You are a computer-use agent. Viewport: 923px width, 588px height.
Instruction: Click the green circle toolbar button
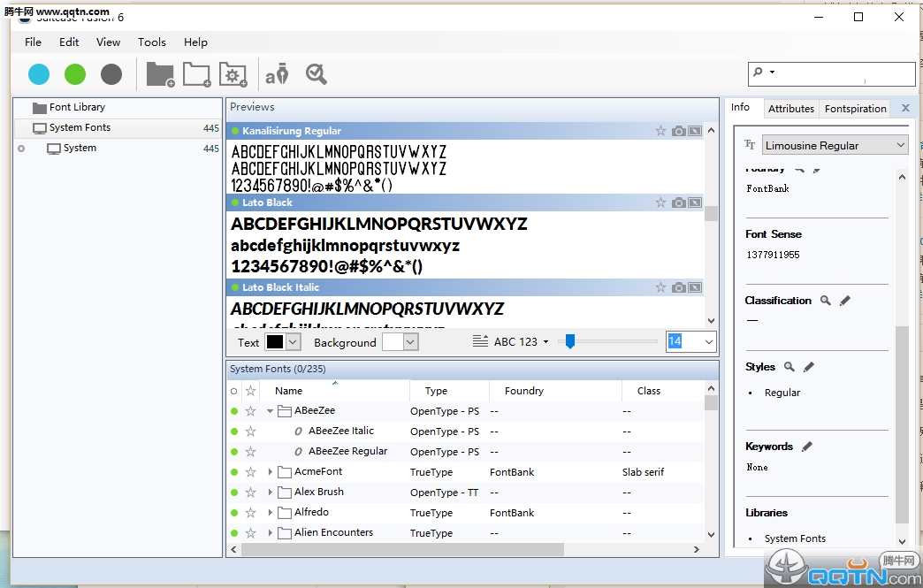point(75,74)
